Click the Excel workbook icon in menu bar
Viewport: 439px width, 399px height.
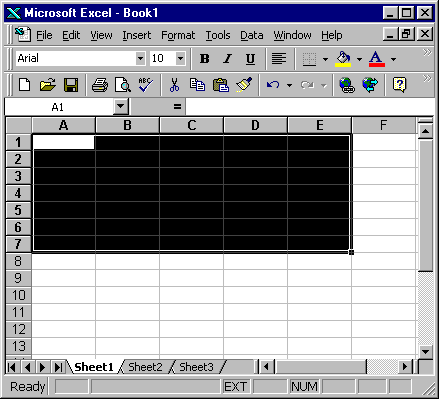(23, 35)
